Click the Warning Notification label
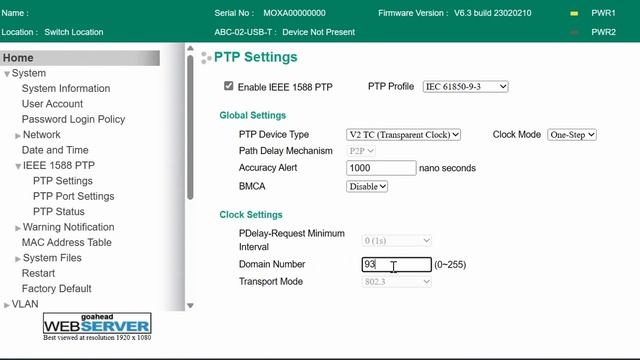The width and height of the screenshot is (640, 360). coord(68,227)
